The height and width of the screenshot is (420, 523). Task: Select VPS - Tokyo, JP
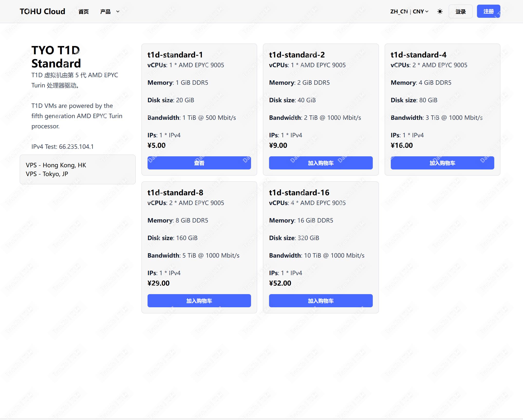pos(47,174)
